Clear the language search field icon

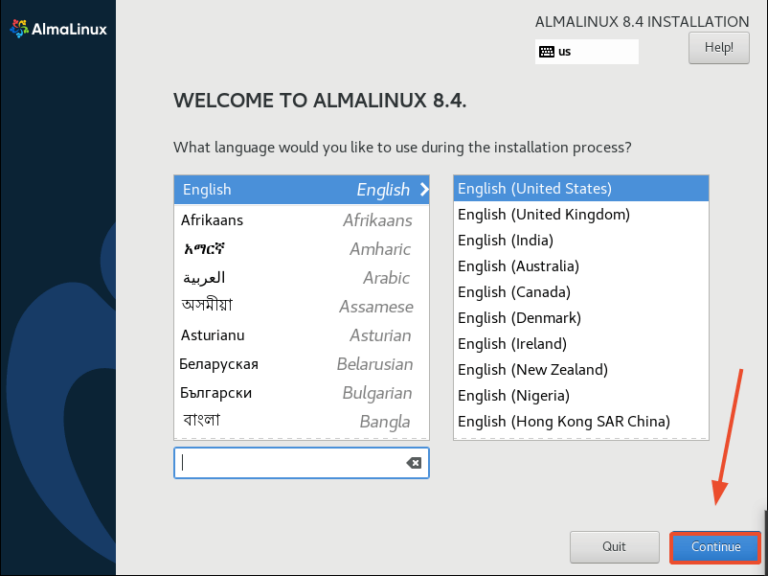tap(414, 463)
